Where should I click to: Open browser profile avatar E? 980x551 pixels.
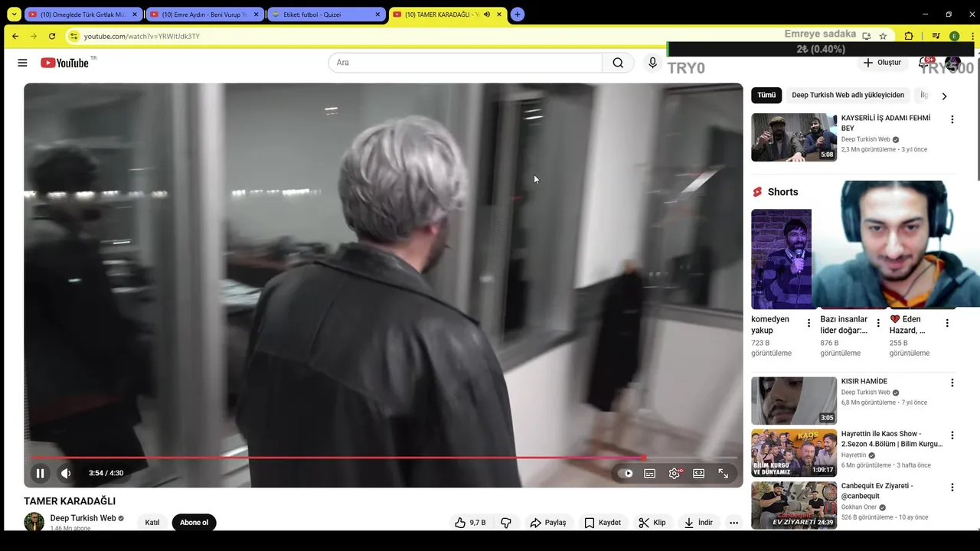[x=954, y=36]
